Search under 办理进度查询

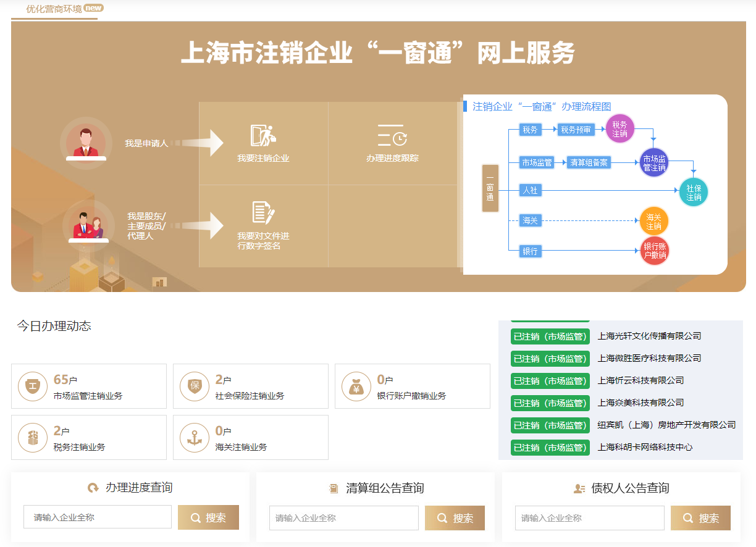coord(208,517)
